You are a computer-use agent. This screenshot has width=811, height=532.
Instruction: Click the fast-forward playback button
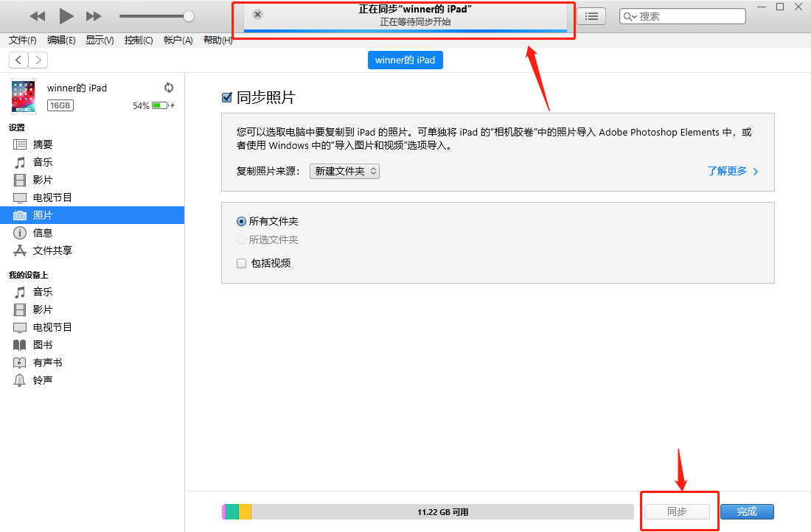coord(94,16)
